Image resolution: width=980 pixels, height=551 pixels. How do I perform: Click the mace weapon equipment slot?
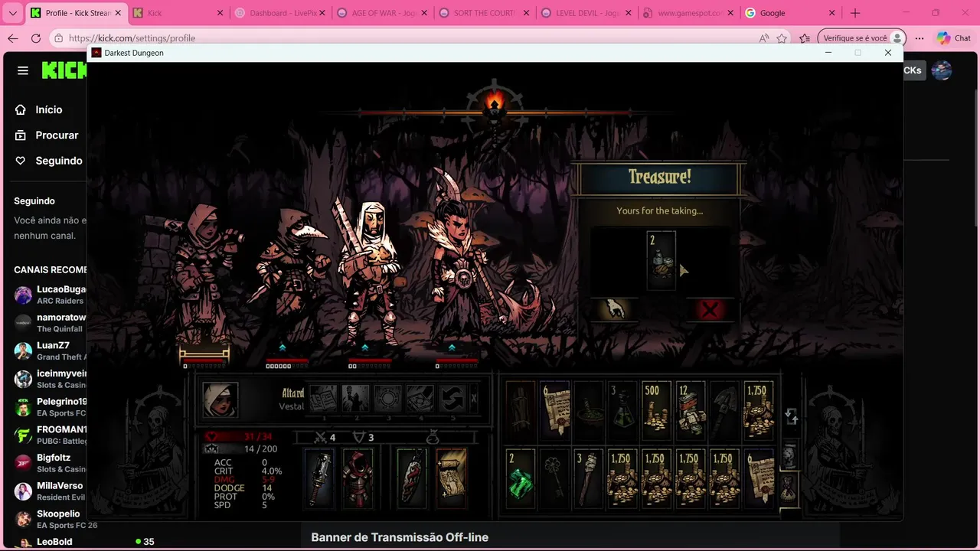320,478
